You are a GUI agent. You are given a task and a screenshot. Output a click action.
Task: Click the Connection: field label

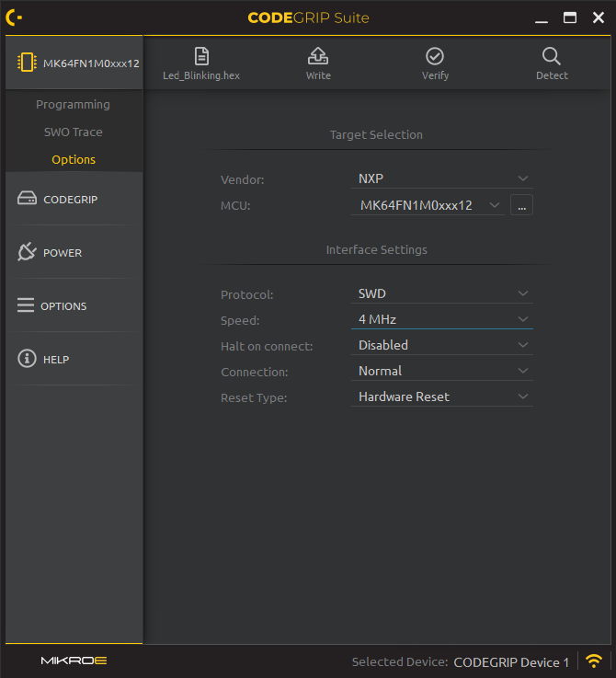click(x=255, y=372)
